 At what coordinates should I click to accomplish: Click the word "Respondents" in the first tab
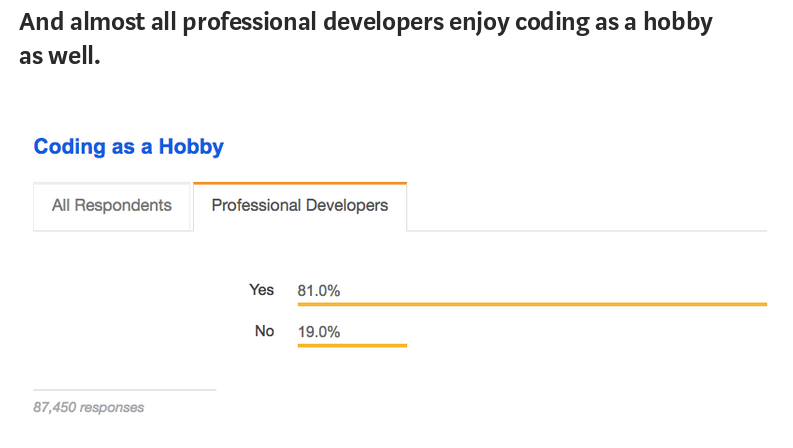point(123,205)
